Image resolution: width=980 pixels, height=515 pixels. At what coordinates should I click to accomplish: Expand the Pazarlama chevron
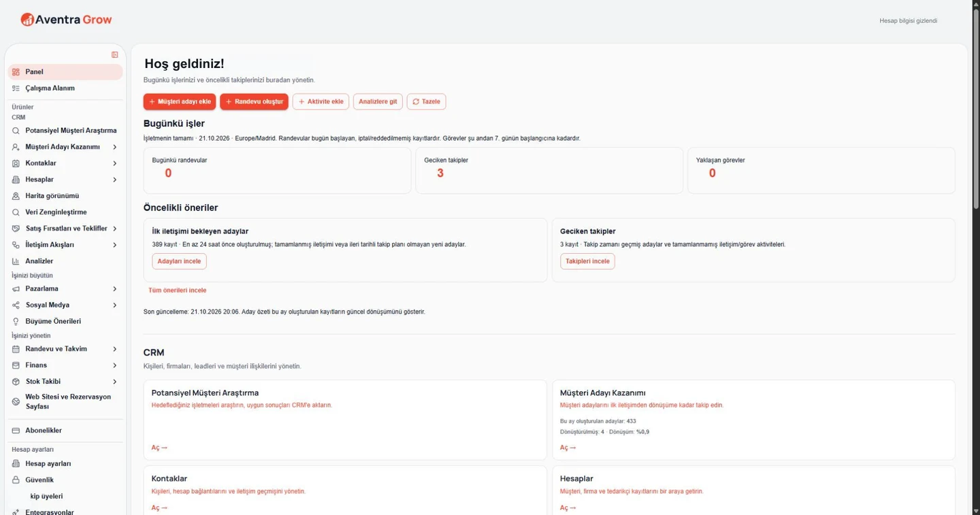coord(114,289)
